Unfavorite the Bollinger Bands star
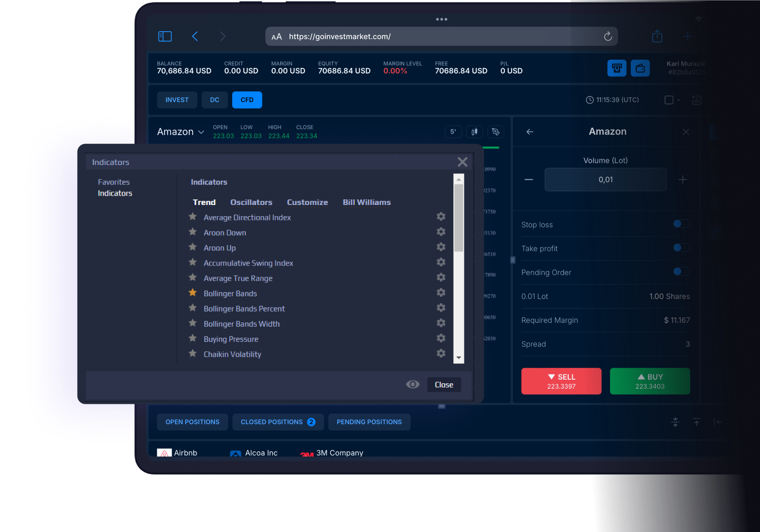760x532 pixels. point(193,293)
